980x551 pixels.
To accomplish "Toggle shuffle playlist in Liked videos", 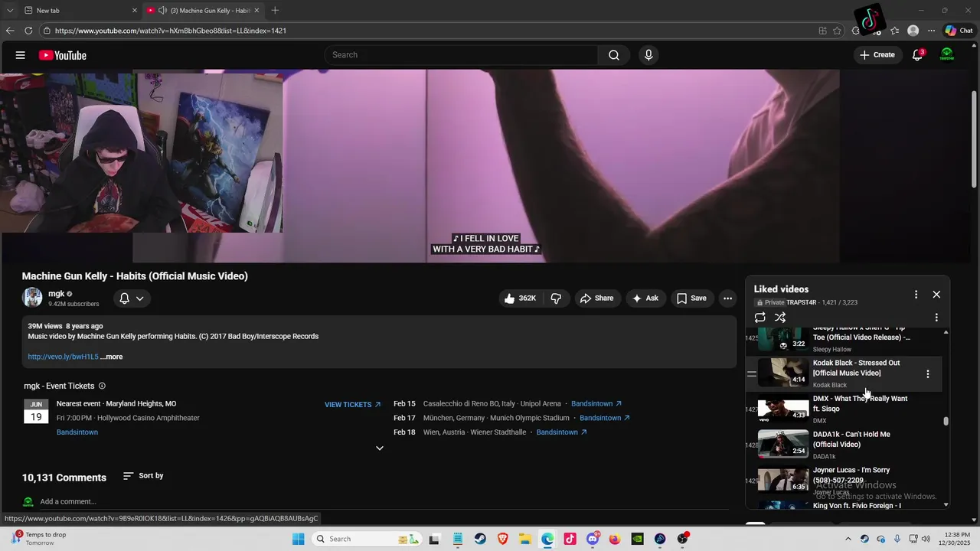I will [x=780, y=318].
